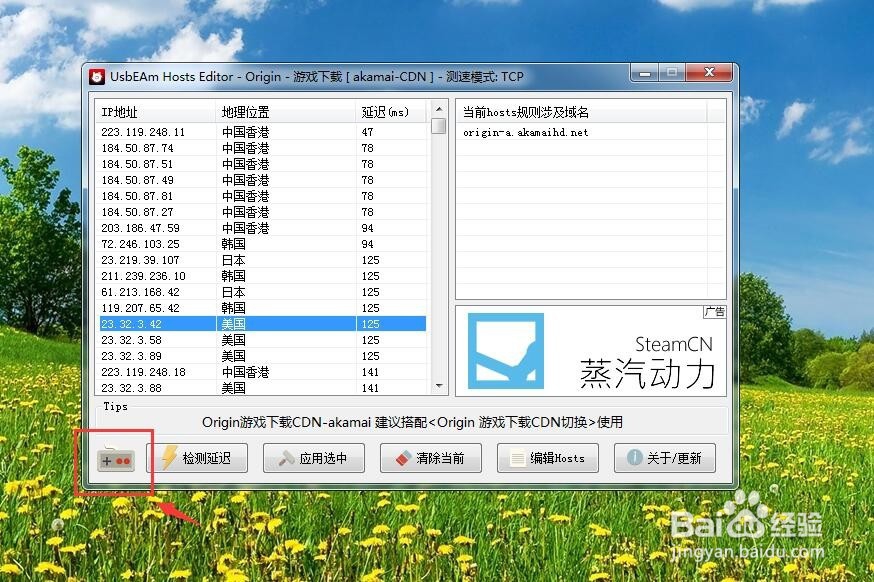Select the row with IP 223.119.248.18
Viewport: 874px width, 582px height.
263,372
